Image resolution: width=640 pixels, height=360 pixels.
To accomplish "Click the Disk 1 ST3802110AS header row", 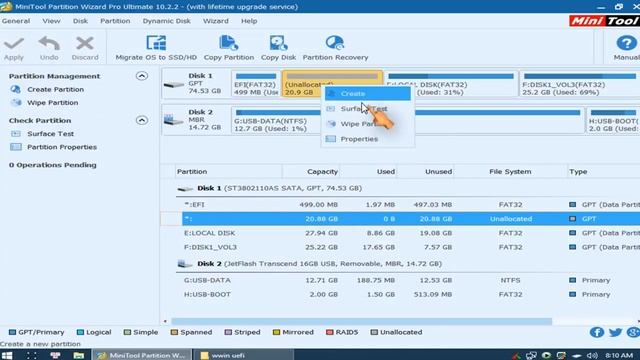I will pyautogui.click(x=408, y=189).
